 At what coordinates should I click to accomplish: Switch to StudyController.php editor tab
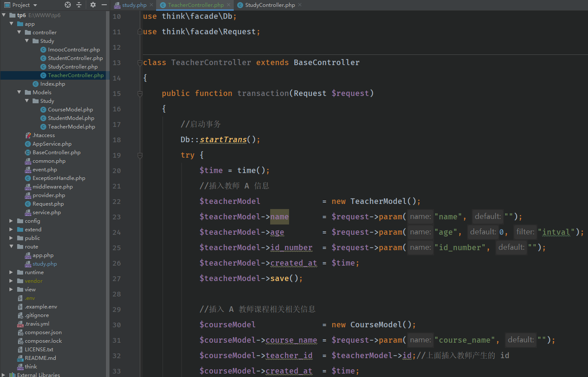(270, 5)
